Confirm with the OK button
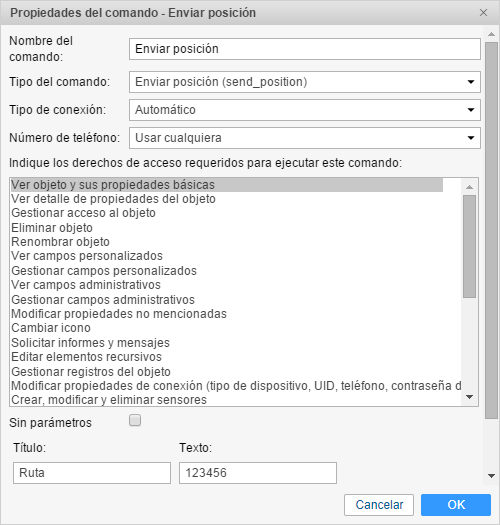 click(456, 505)
